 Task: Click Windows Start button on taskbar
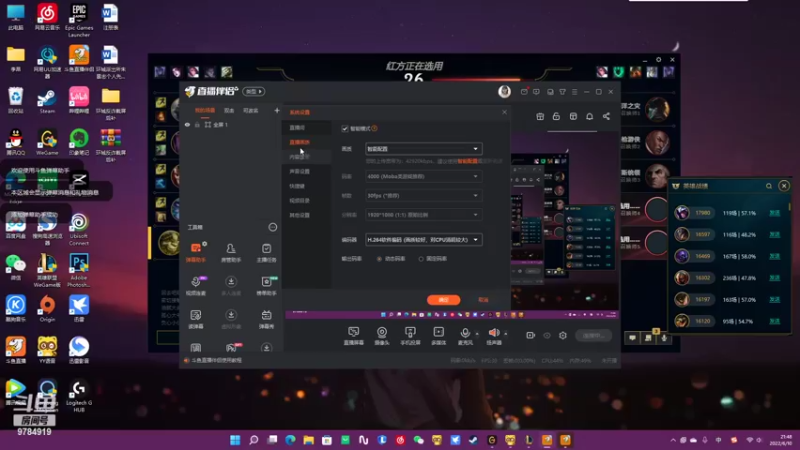pyautogui.click(x=235, y=440)
